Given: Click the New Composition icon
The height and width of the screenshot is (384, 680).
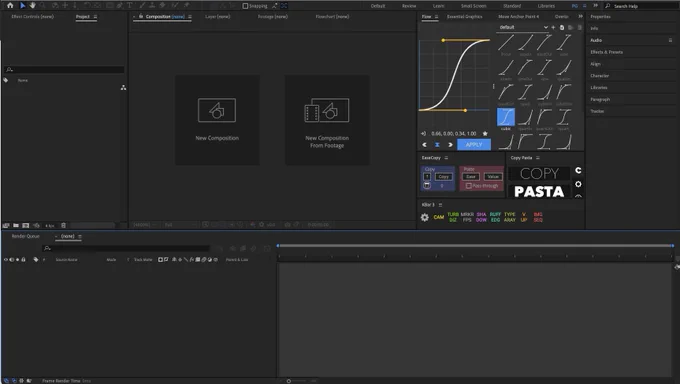Looking at the screenshot, I should click(217, 110).
